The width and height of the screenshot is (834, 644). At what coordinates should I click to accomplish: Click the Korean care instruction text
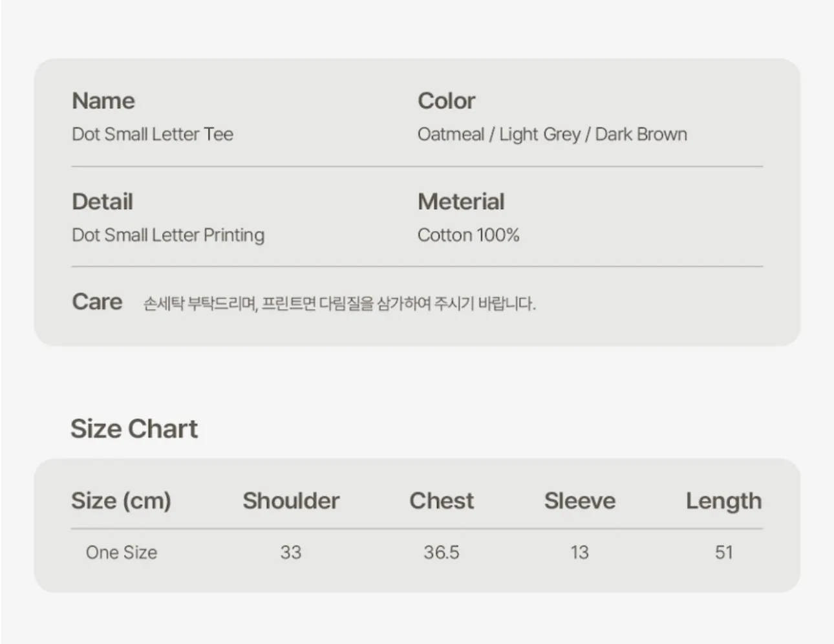339,303
